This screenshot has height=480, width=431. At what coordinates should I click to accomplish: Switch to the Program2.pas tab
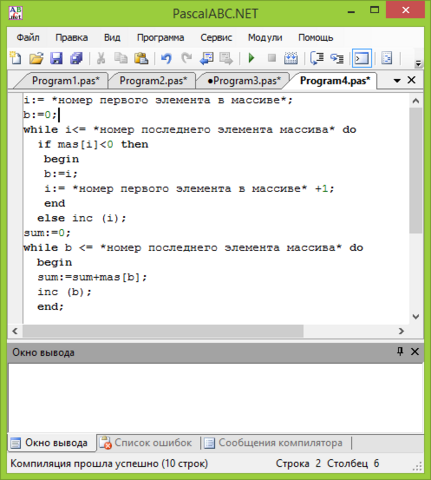[153, 81]
